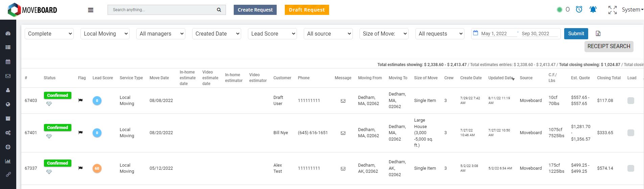The image size is (644, 189).
Task: Click the blue lead score badge for 67403
Action: (97, 101)
